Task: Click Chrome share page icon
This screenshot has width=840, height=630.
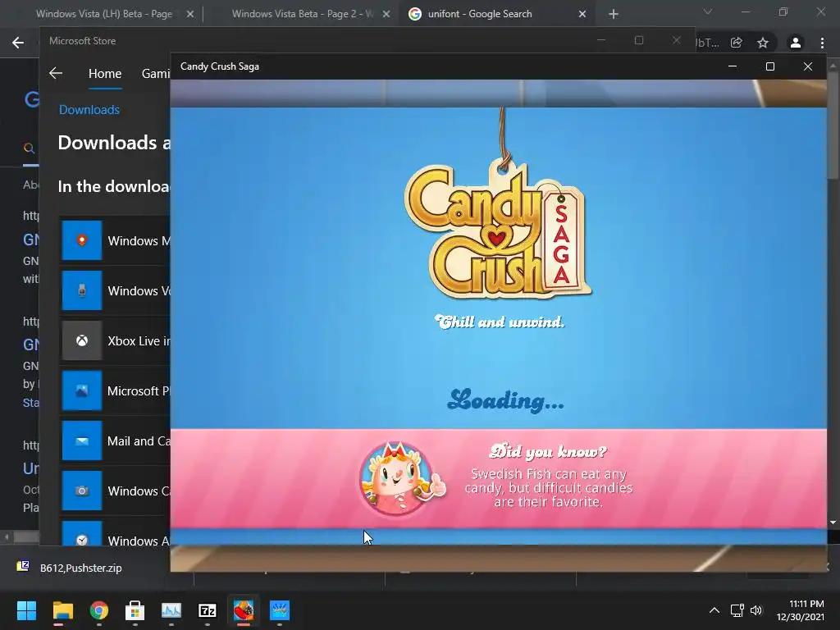Action: 736,43
